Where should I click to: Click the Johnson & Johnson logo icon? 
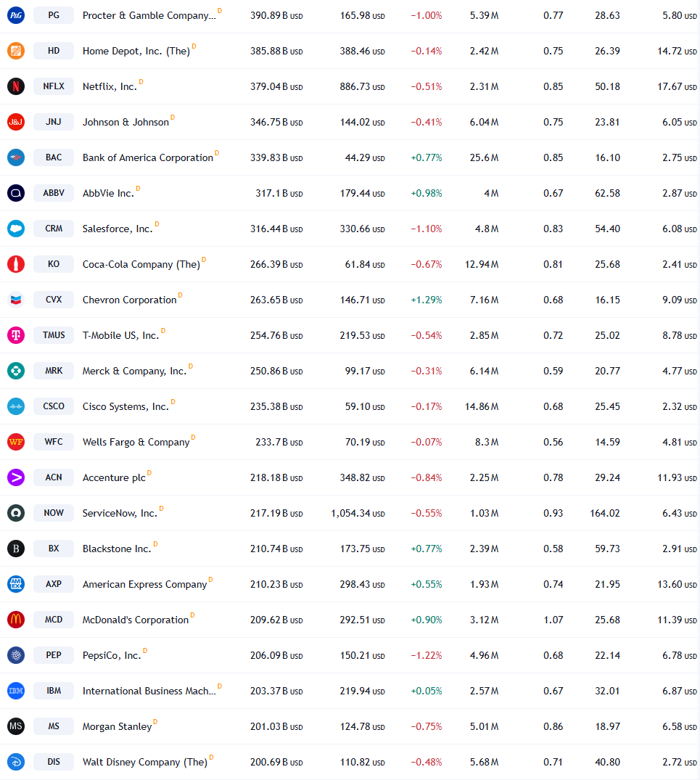(x=16, y=122)
